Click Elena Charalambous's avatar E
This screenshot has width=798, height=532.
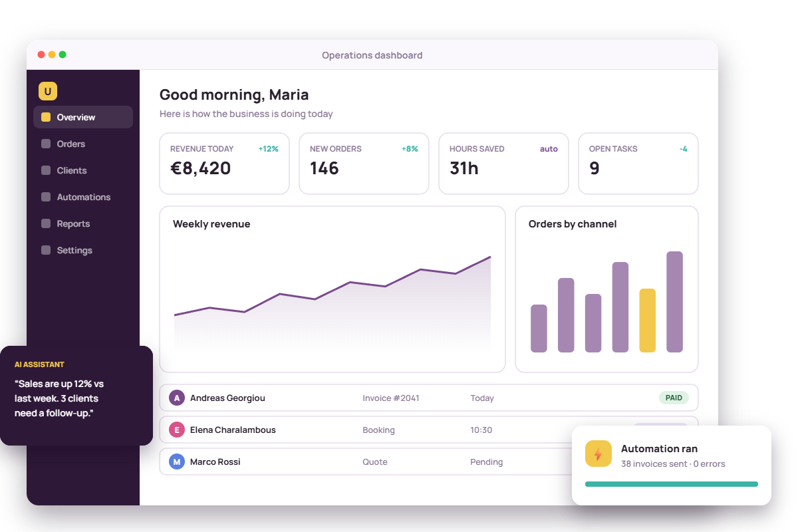(176, 430)
